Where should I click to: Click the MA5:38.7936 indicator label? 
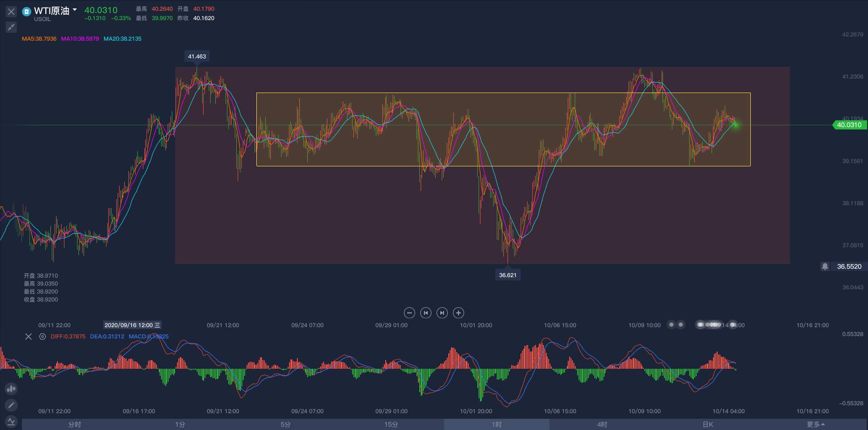(x=39, y=39)
